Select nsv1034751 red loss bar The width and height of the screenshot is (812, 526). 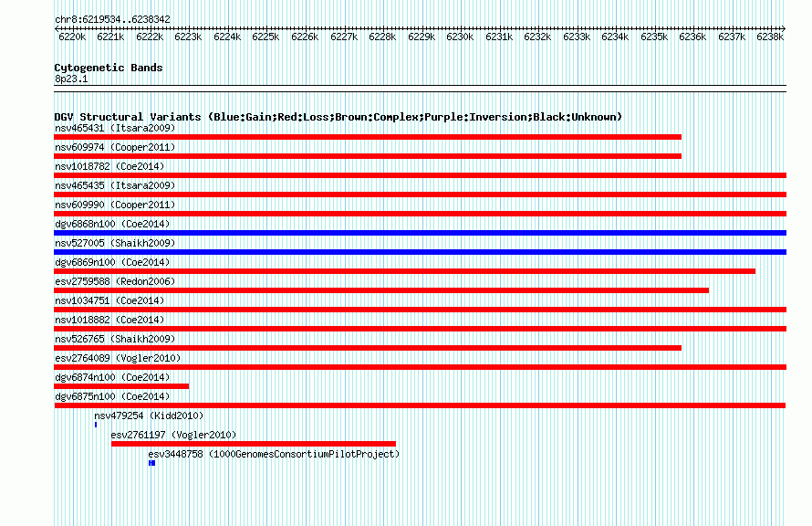coord(420,310)
